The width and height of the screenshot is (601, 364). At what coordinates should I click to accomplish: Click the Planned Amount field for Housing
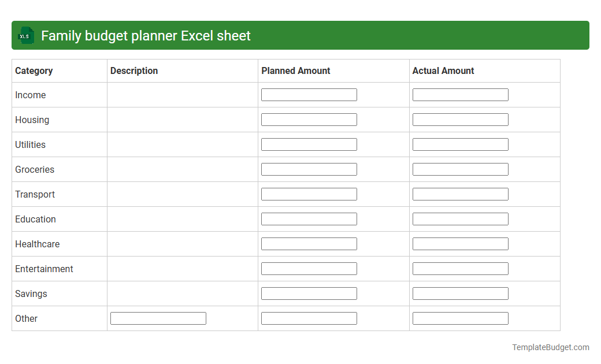click(309, 119)
